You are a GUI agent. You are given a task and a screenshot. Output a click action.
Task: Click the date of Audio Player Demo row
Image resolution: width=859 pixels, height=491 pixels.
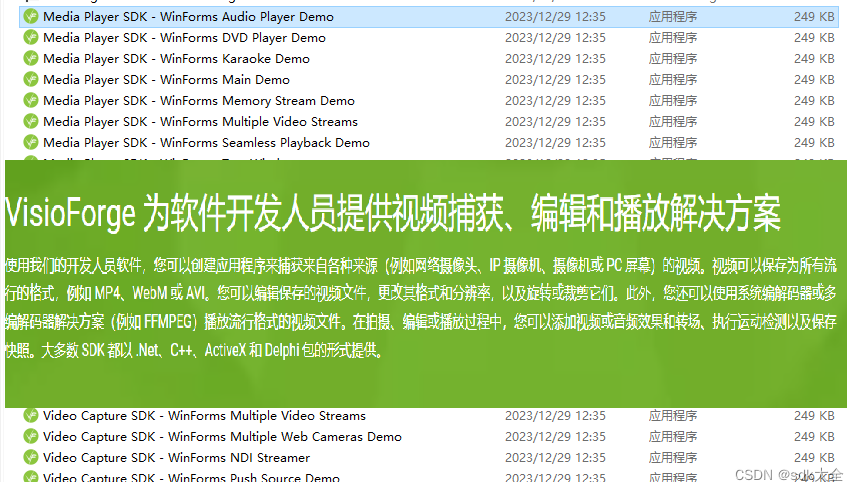(556, 17)
